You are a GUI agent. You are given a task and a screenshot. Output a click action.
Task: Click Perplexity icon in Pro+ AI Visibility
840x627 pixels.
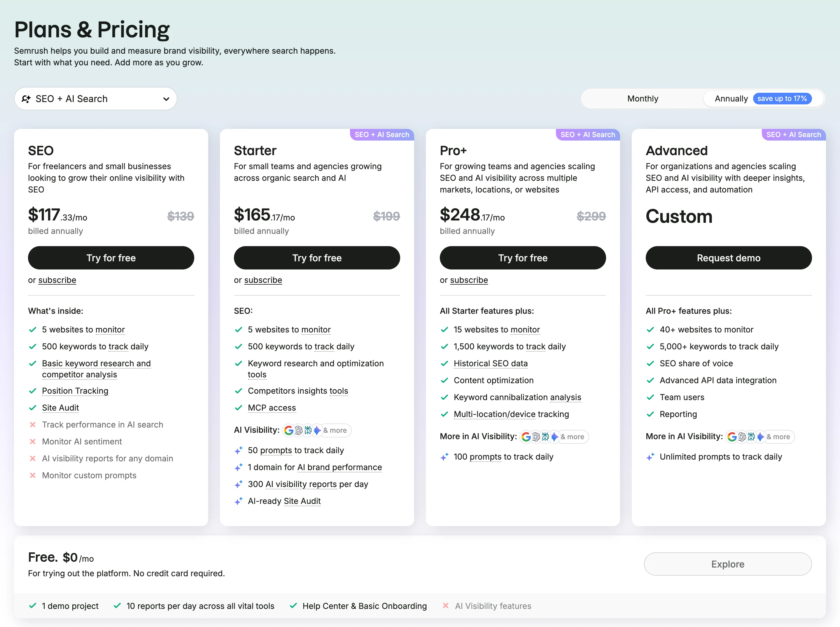545,437
